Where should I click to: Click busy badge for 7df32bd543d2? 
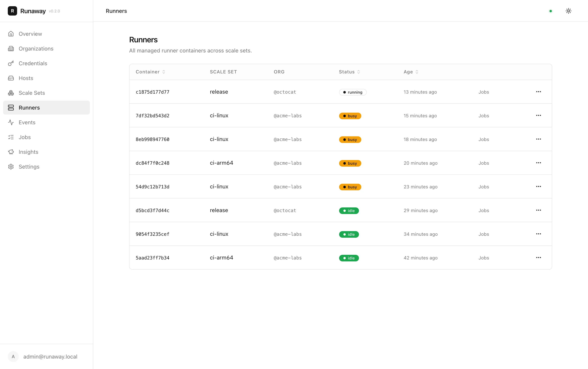[350, 116]
